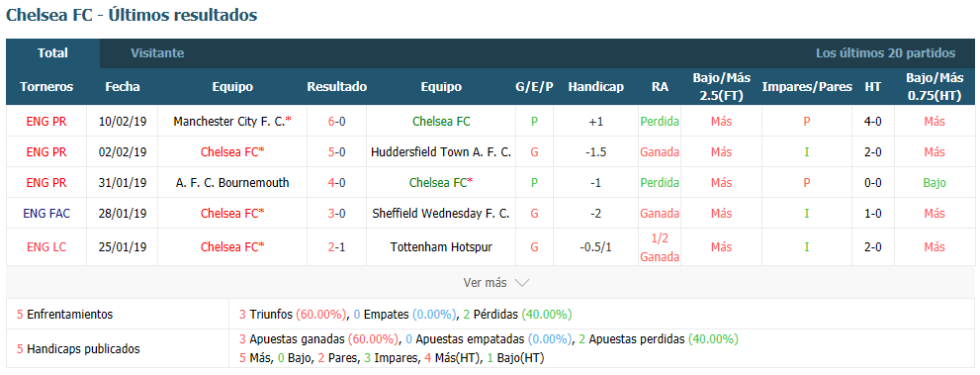
Task: Click ENG LC tournament label
Action: pyautogui.click(x=46, y=247)
